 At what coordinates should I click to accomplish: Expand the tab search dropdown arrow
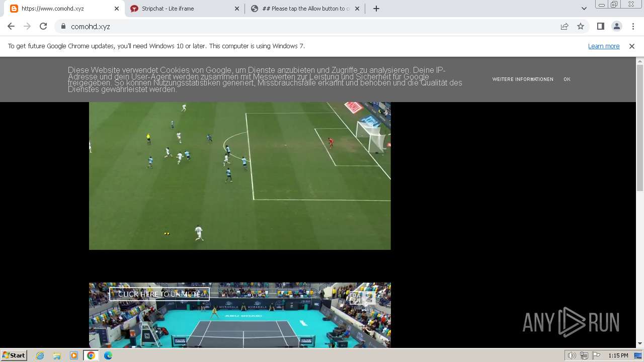point(584,9)
